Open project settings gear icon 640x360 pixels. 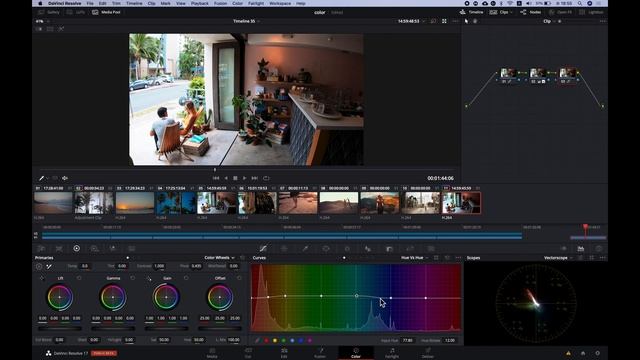tap(598, 353)
